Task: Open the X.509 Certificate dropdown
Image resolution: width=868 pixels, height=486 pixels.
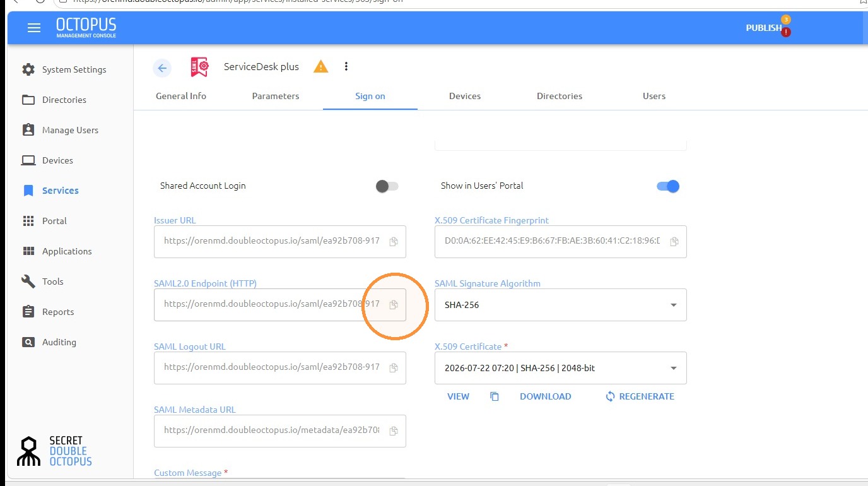Action: click(561, 368)
